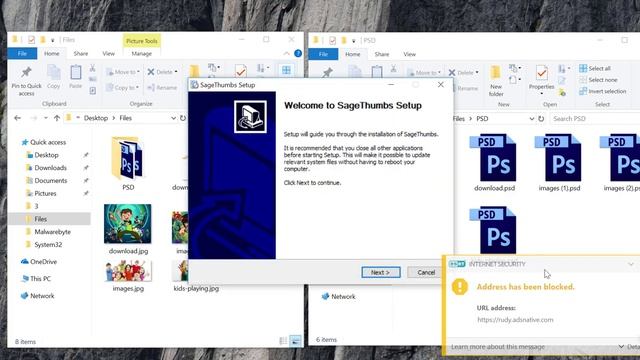Image resolution: width=640 pixels, height=360 pixels.
Task: Select download.psd file icon
Action: tap(494, 158)
